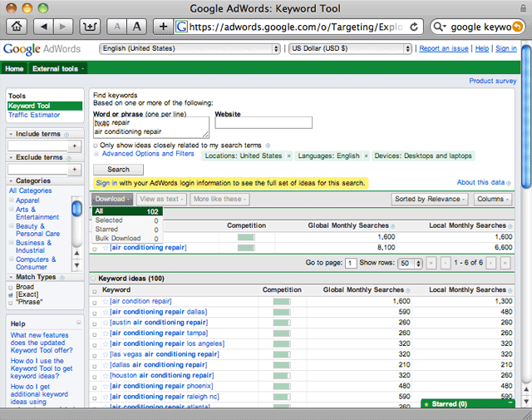This screenshot has width=532, height=420.
Task: Open Traffic Estimator link
Action: [34, 115]
